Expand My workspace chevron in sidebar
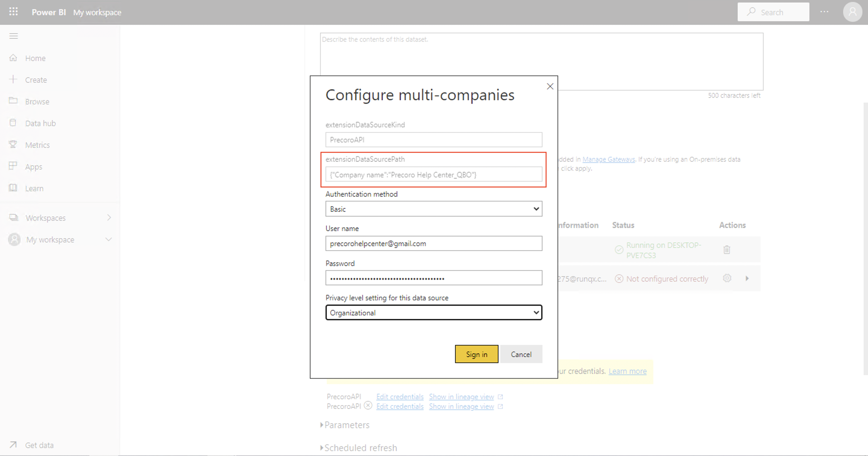Image resolution: width=868 pixels, height=456 pixels. pos(108,239)
